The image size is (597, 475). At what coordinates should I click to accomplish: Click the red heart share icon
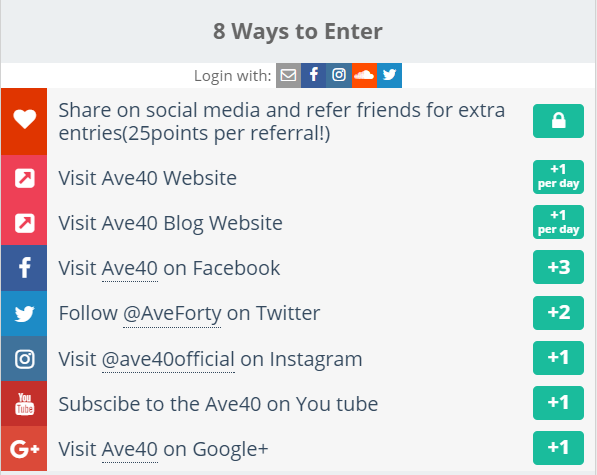click(x=24, y=121)
